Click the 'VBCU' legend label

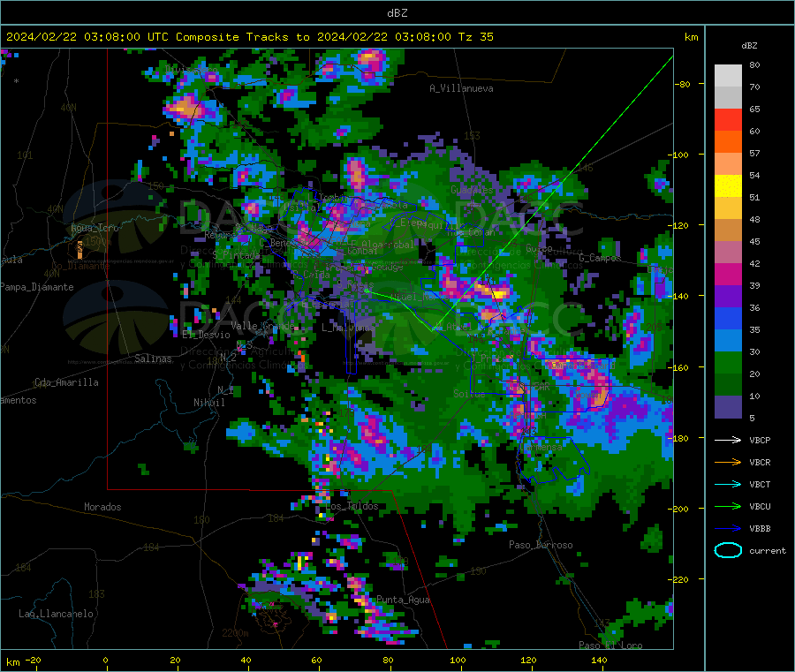tap(760, 506)
